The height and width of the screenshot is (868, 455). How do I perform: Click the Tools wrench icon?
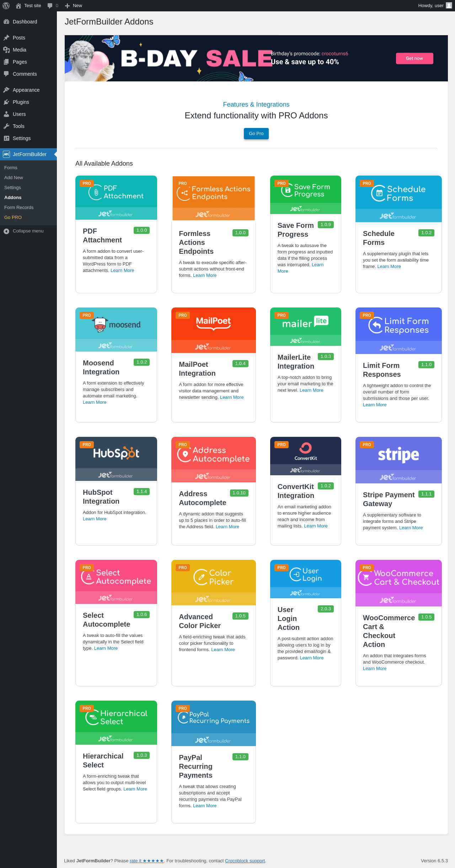[6, 126]
